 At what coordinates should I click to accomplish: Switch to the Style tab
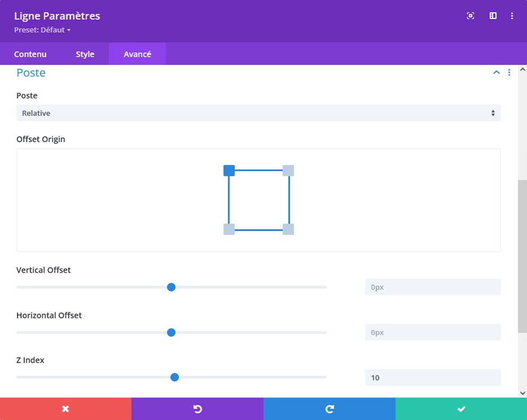[x=85, y=54]
